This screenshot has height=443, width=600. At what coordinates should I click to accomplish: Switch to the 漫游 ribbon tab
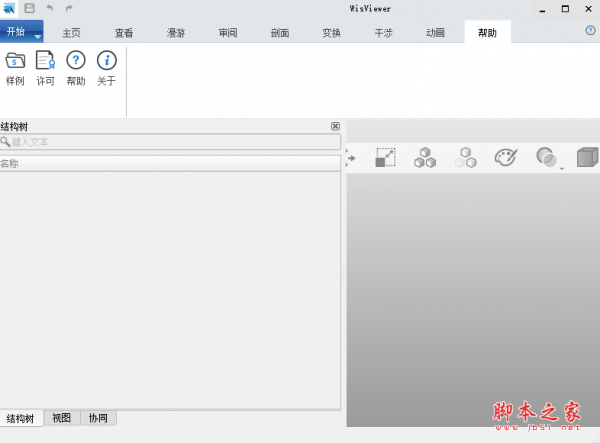[176, 33]
